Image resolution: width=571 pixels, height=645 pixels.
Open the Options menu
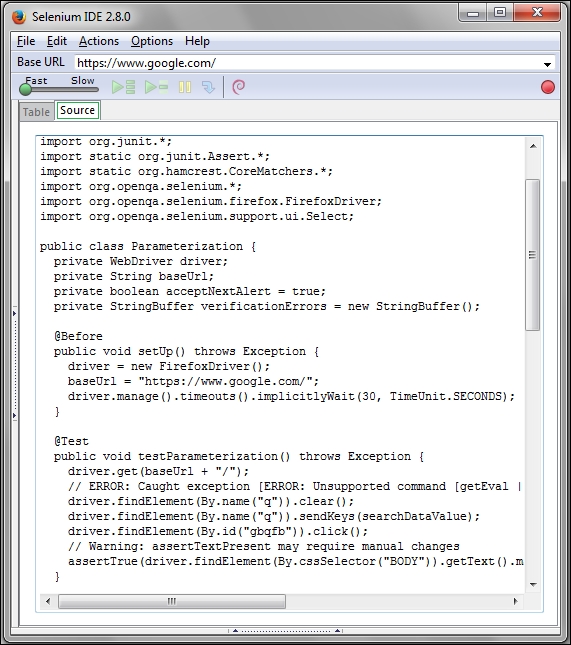pos(152,41)
